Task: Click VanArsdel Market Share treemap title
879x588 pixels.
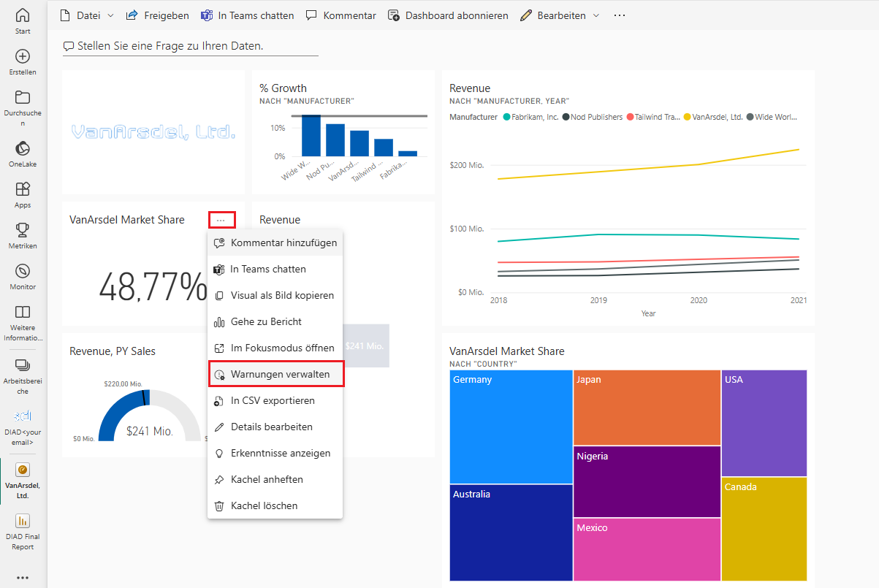Action: point(507,351)
